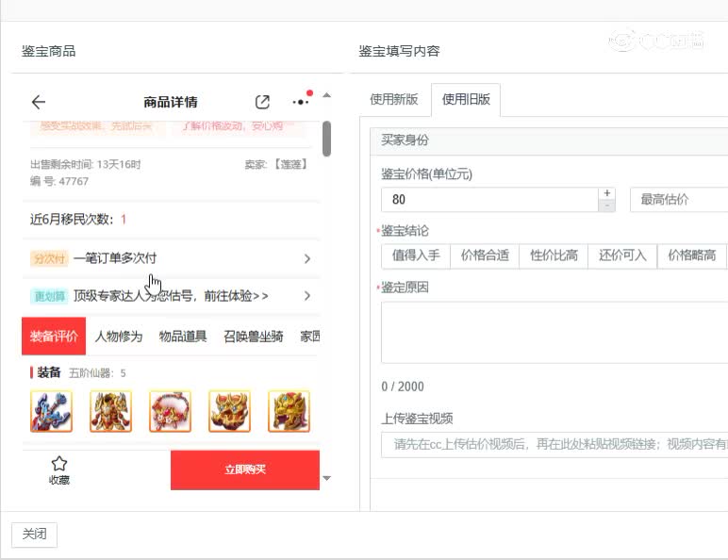Image resolution: width=728 pixels, height=560 pixels.
Task: Click the item number 47767
Action: [74, 182]
